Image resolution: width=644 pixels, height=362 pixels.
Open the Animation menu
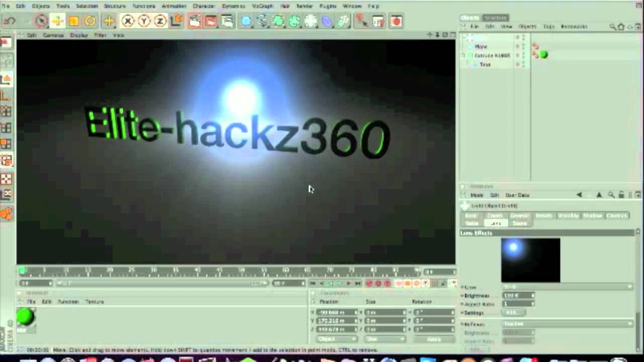tap(174, 6)
